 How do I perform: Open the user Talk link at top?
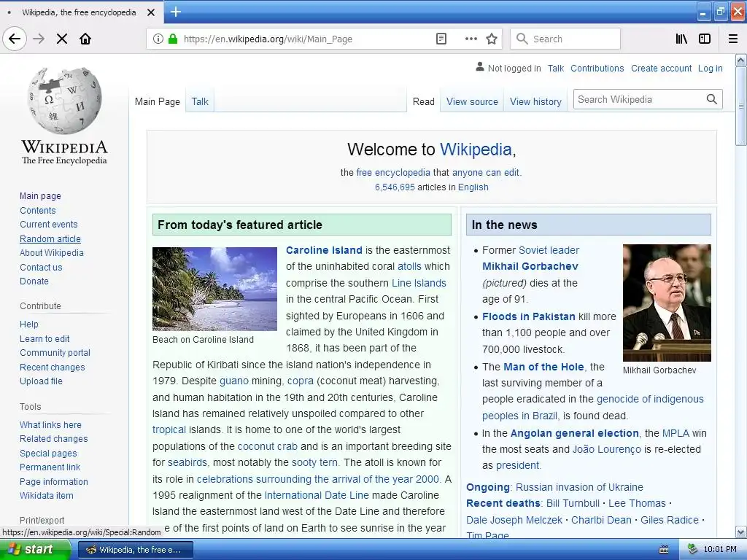click(555, 68)
